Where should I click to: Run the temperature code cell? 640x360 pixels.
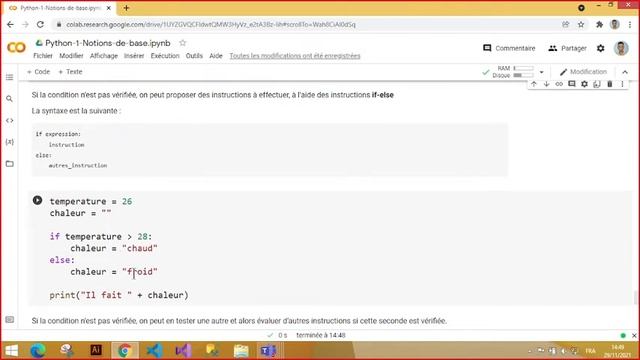[x=38, y=200]
